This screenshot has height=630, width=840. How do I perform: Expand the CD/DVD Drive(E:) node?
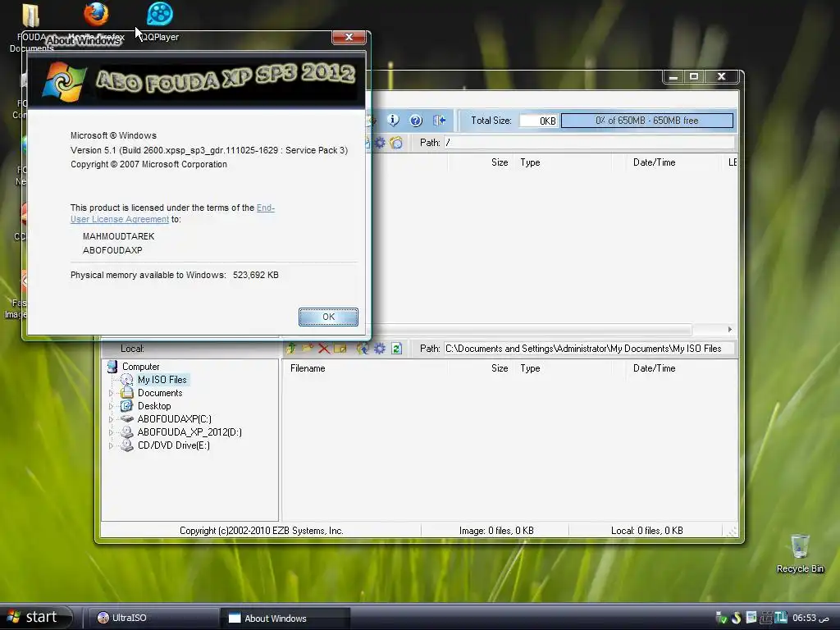pyautogui.click(x=112, y=445)
